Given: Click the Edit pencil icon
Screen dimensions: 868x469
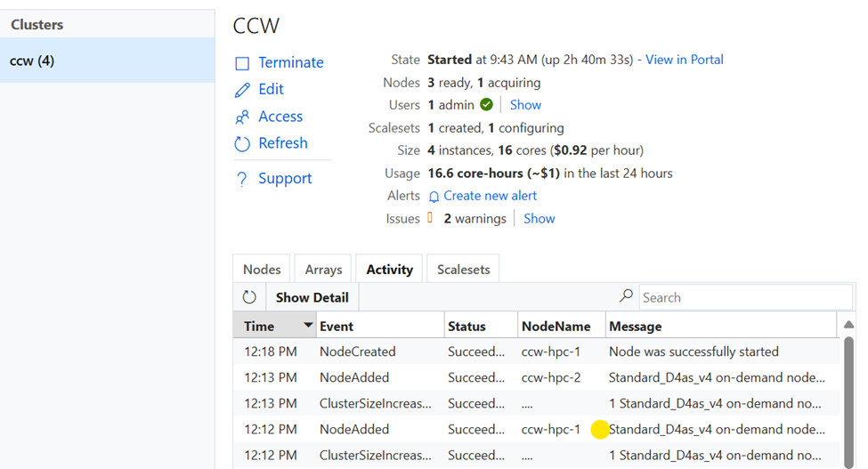Looking at the screenshot, I should [242, 90].
